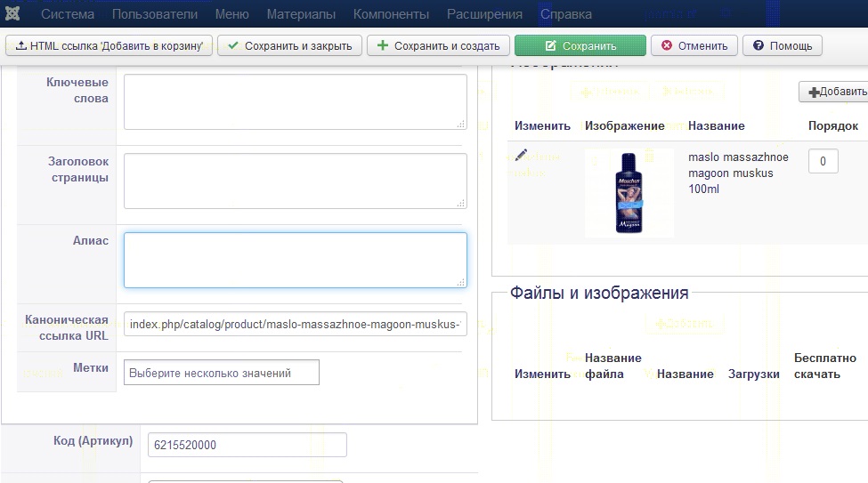Image resolution: width=868 pixels, height=483 pixels.
Task: Click the Сохранить и закрыть button
Action: pyautogui.click(x=289, y=46)
